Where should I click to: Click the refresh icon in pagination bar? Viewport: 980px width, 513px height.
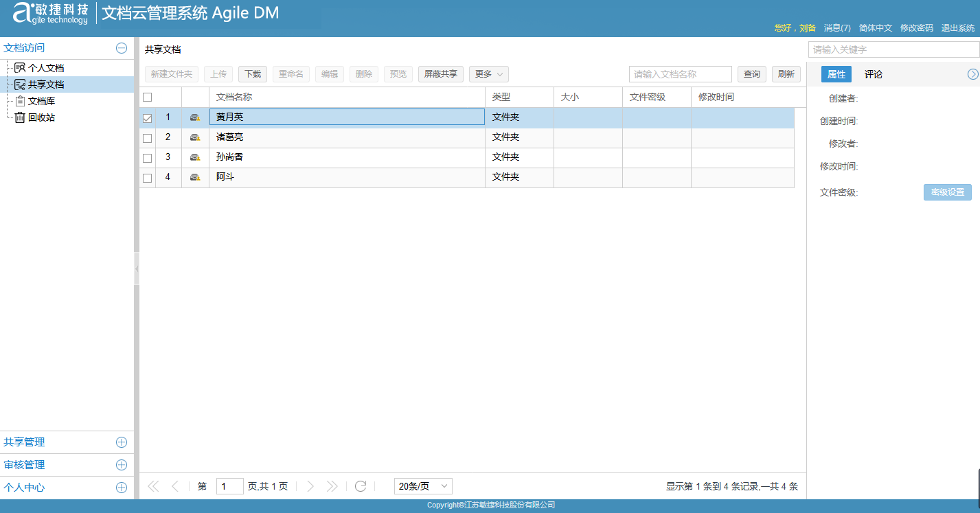pyautogui.click(x=361, y=486)
